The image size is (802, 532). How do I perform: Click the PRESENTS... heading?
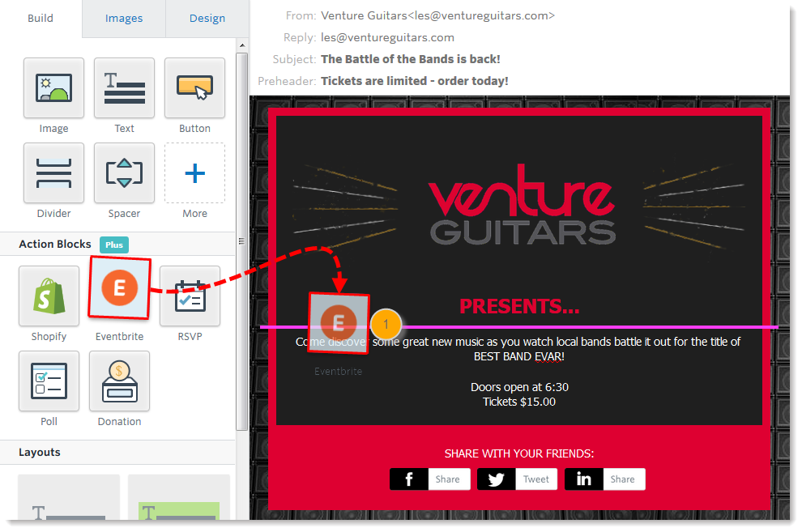click(x=519, y=307)
